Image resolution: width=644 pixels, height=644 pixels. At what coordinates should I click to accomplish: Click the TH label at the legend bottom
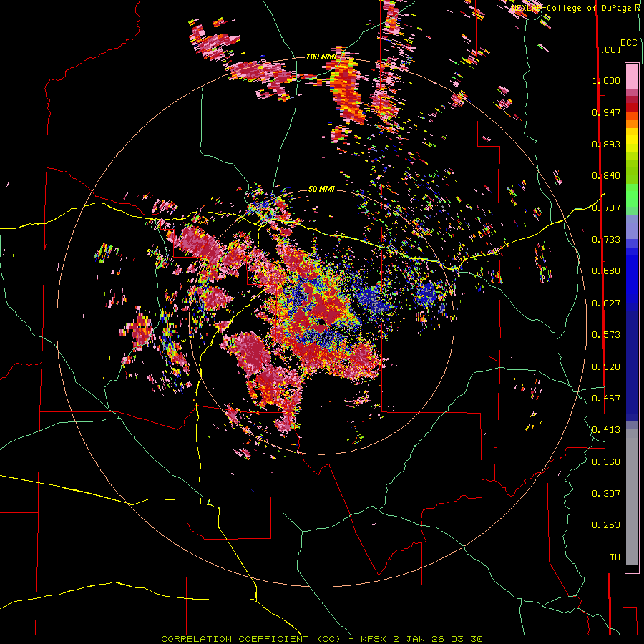615,557
